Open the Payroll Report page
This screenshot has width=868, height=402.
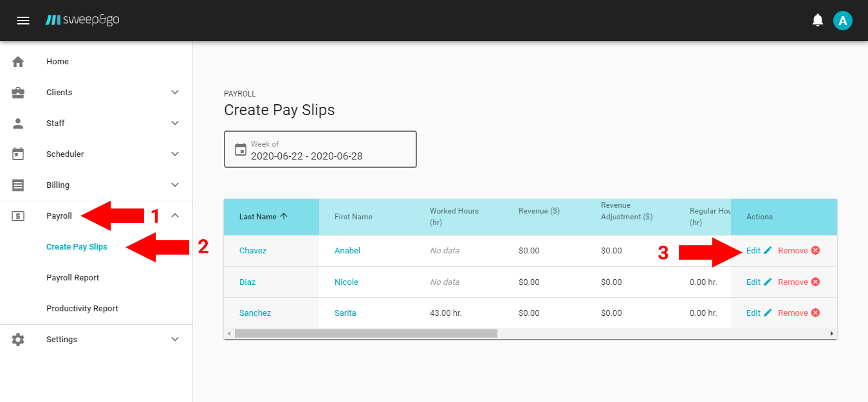click(73, 278)
